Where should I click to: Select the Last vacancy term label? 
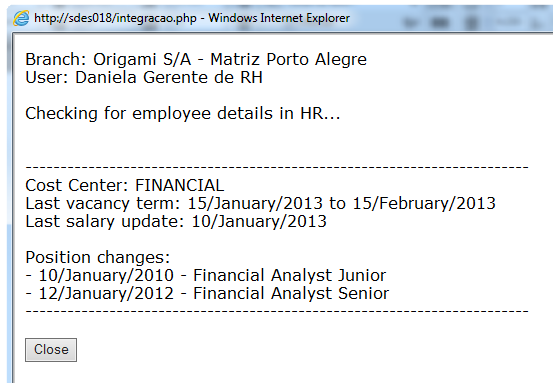(103, 203)
